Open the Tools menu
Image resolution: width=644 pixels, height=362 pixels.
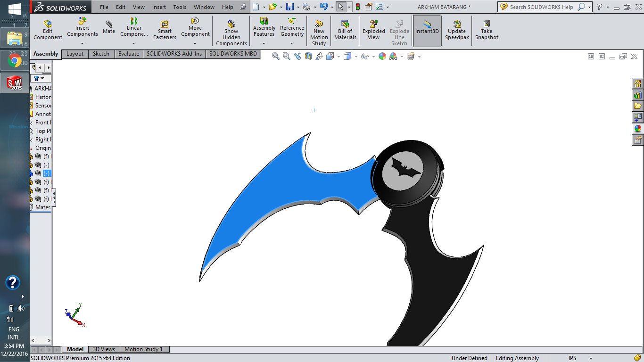pos(180,7)
